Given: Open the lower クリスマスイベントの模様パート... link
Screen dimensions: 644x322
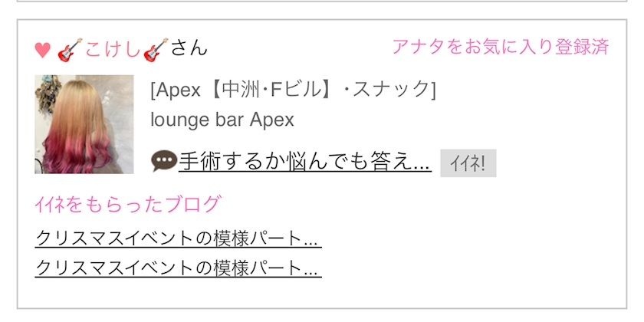Looking at the screenshot, I should pyautogui.click(x=178, y=268).
